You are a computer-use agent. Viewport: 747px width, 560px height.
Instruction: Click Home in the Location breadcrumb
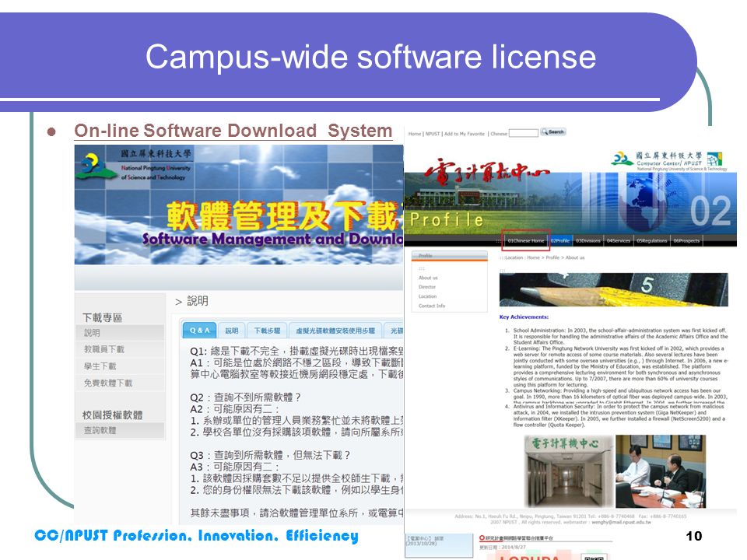pos(533,257)
